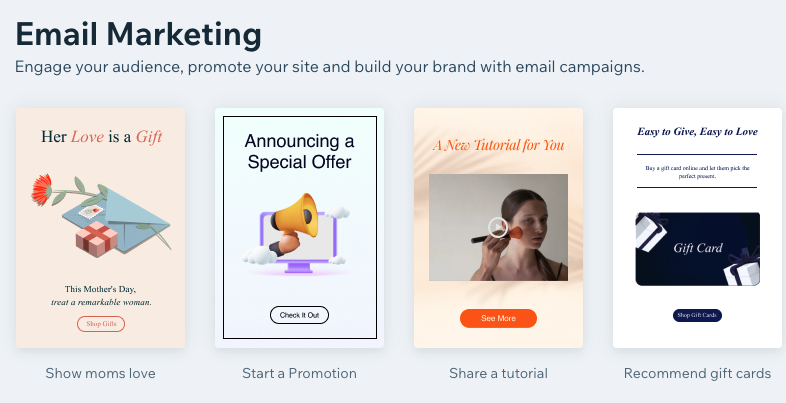Viewport: 786px width, 403px height.
Task: Open the Start a Promotion template
Action: pyautogui.click(x=299, y=228)
